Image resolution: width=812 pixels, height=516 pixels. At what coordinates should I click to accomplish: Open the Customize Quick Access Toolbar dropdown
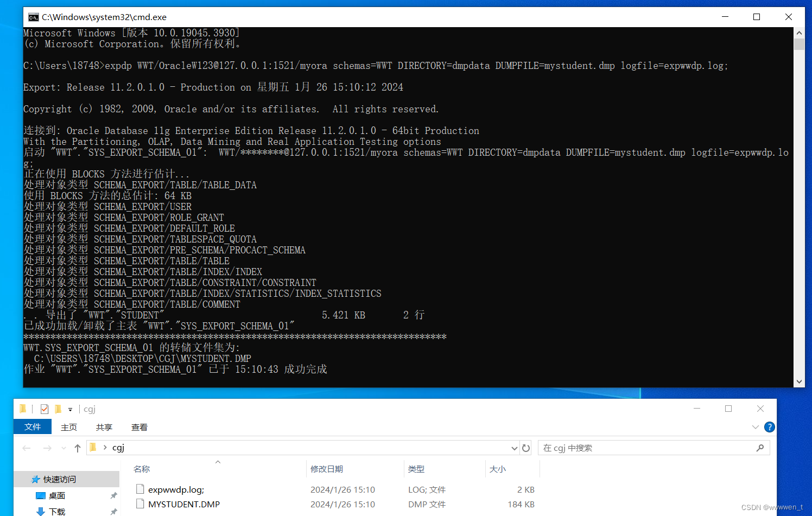click(x=70, y=410)
